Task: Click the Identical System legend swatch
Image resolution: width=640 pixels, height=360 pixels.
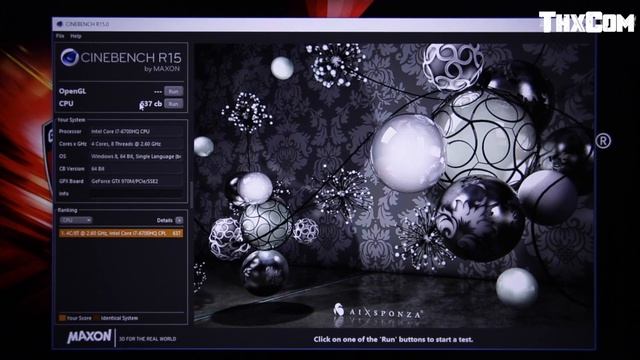Action: tap(97, 318)
